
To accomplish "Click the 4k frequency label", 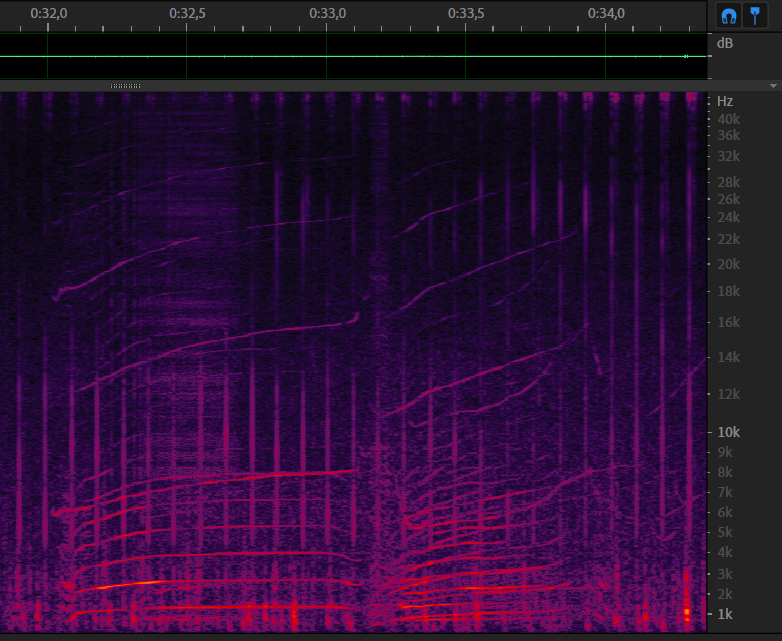I will coord(725,552).
